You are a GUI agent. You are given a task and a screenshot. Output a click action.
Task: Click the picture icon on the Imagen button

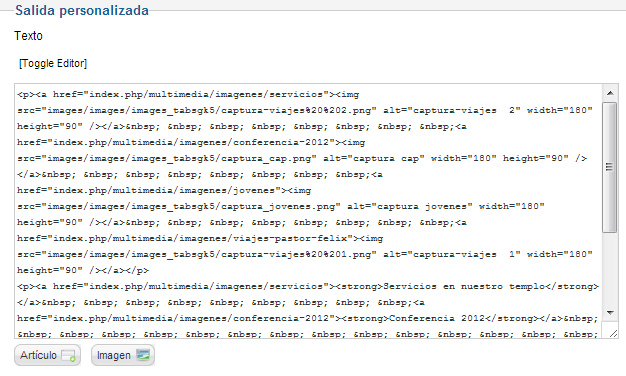[x=143, y=354]
